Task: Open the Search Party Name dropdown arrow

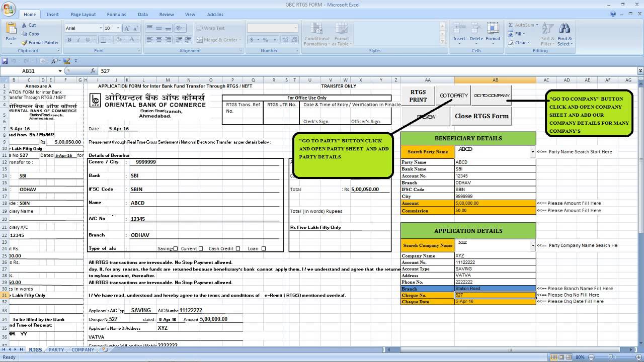Action: pyautogui.click(x=533, y=151)
